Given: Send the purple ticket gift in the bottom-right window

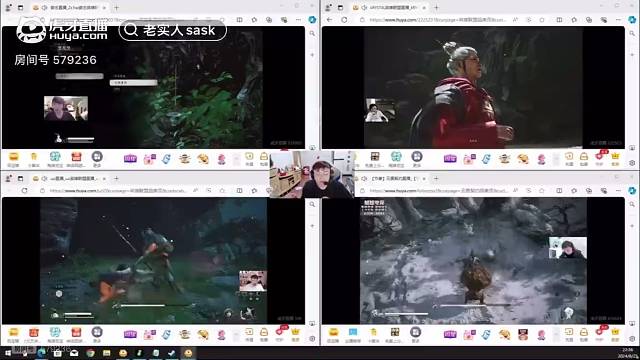Looking at the screenshot, I should tap(450, 334).
